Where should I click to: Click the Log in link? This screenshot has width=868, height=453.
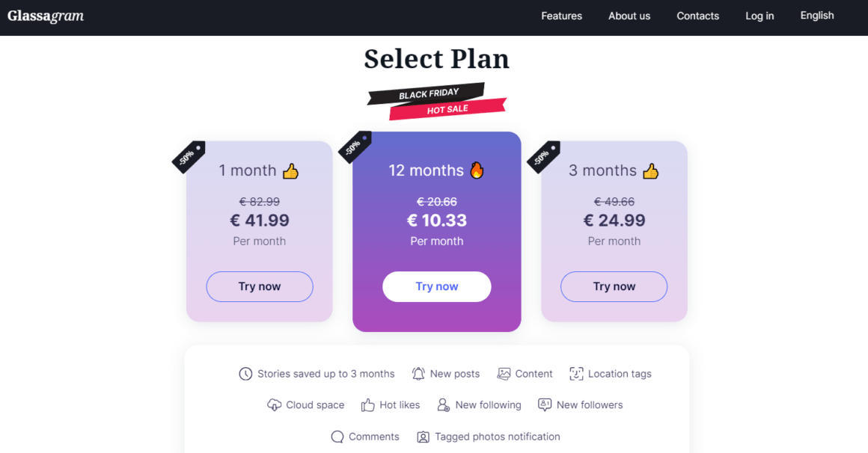click(759, 16)
